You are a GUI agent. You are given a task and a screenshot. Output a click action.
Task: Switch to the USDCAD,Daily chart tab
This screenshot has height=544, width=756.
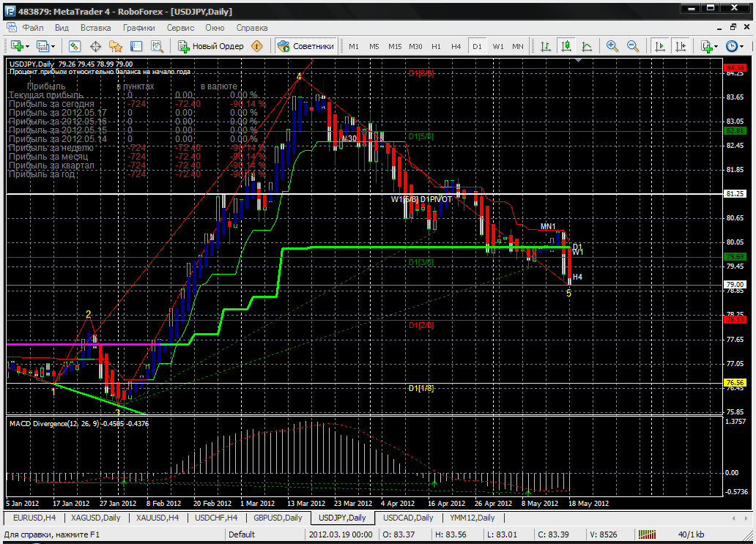click(x=408, y=518)
